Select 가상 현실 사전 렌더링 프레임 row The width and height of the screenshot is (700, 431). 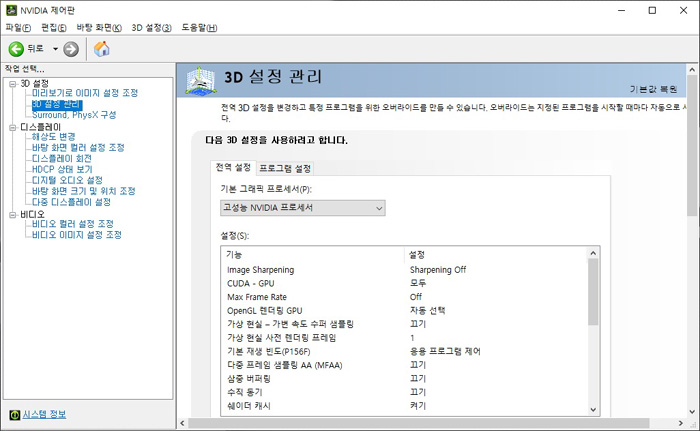coord(405,338)
